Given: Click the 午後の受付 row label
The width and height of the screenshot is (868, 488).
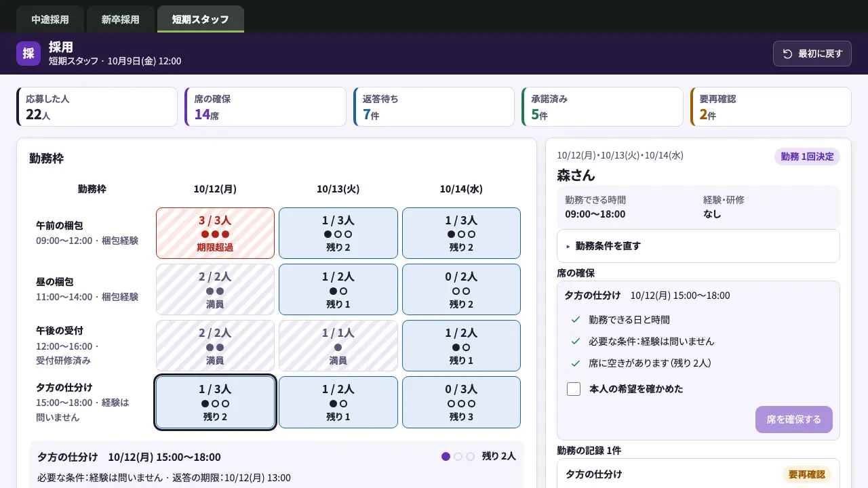Looking at the screenshot, I should 60,331.
